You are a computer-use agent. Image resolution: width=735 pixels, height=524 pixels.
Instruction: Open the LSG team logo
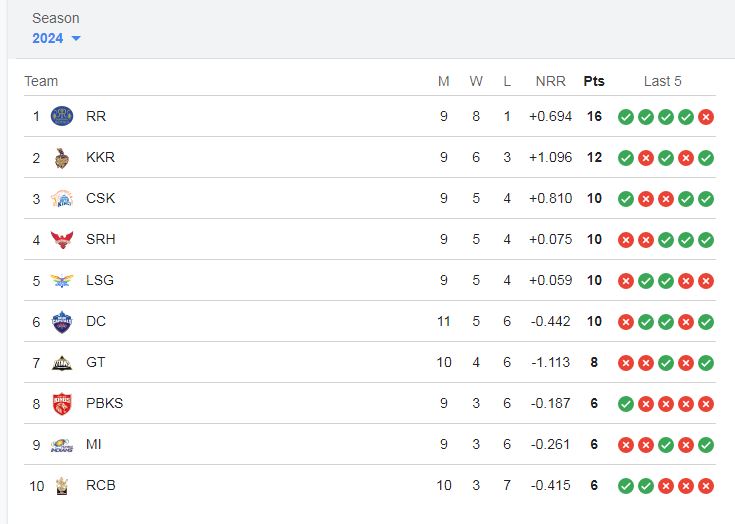pos(62,280)
